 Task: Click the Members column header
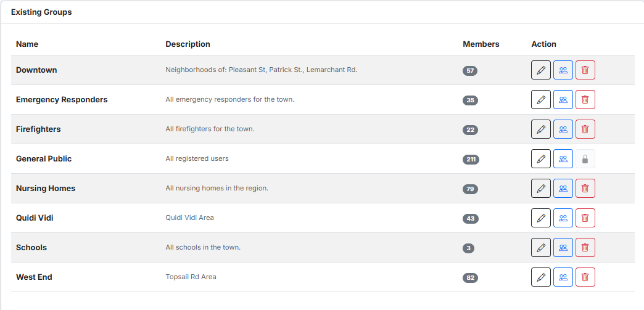481,44
